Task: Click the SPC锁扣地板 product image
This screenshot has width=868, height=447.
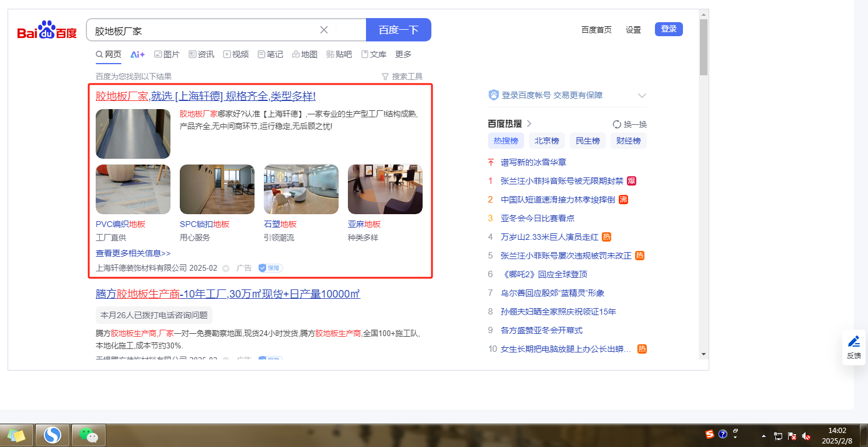Action: point(217,189)
